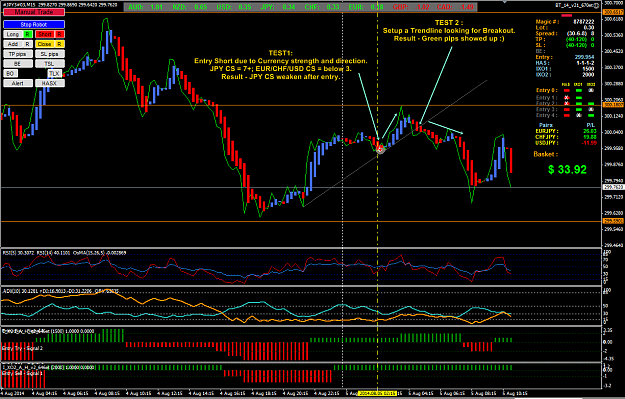Screen dimensions: 625x399
Task: Click the Lot value 0.30
Action: click(588, 28)
